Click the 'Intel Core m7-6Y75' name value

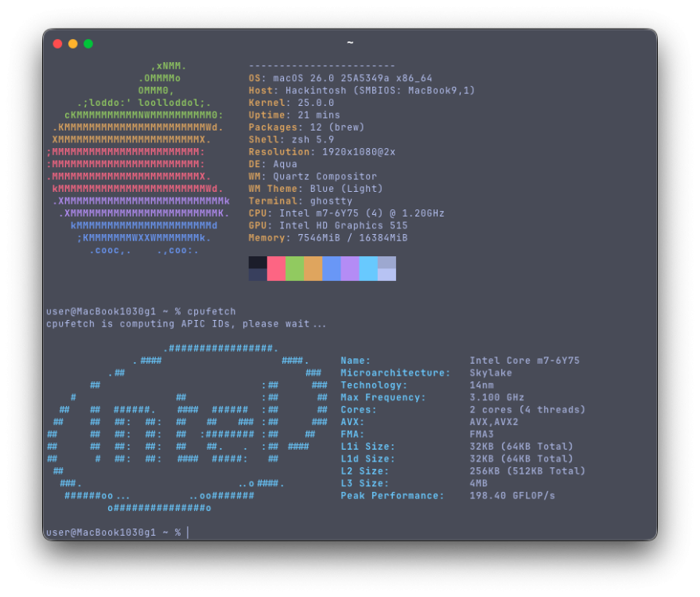point(524,361)
